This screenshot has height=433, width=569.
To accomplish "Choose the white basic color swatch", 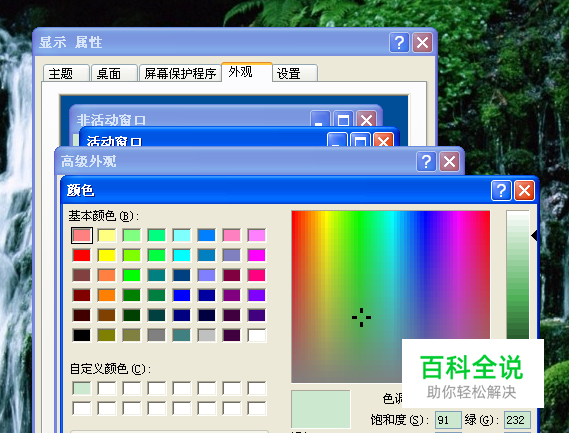I will click(257, 335).
